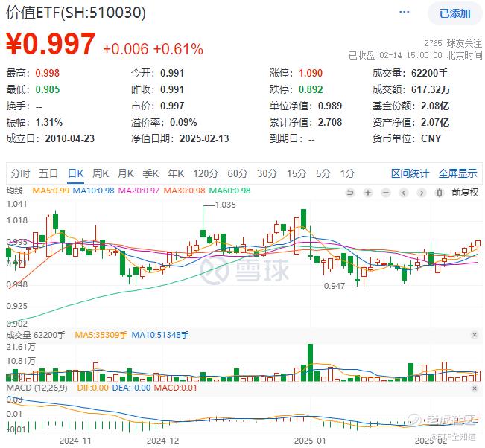Open the three-dot more options menu
The image size is (485, 448).
[405, 13]
